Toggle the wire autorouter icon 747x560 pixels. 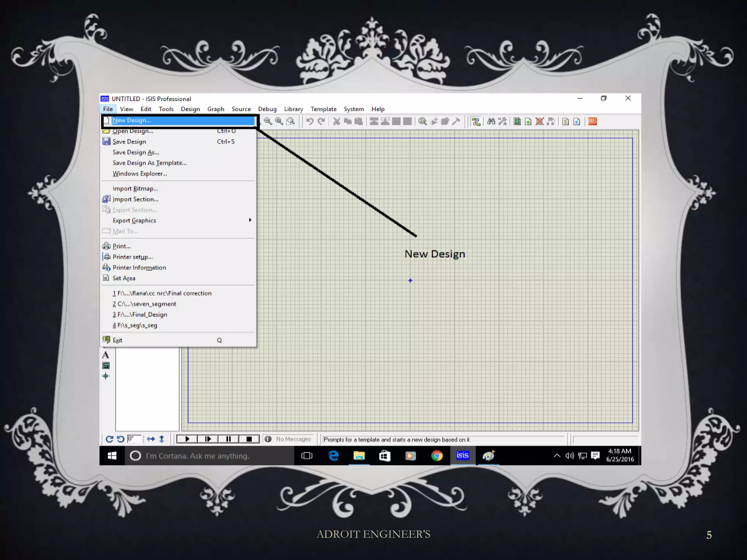tap(476, 121)
